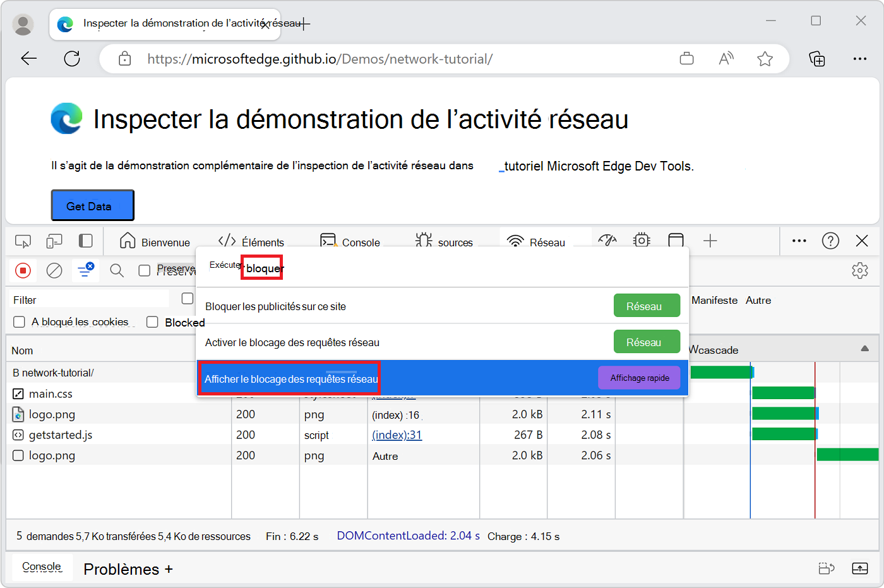Screen dimensions: 884x588
Task: Open the More tools plus button
Action: coord(710,241)
